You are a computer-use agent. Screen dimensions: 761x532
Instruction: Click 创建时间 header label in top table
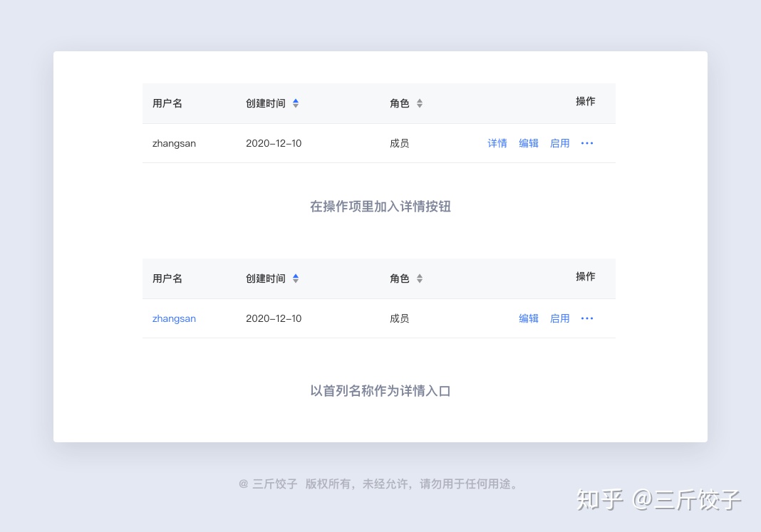pos(266,103)
